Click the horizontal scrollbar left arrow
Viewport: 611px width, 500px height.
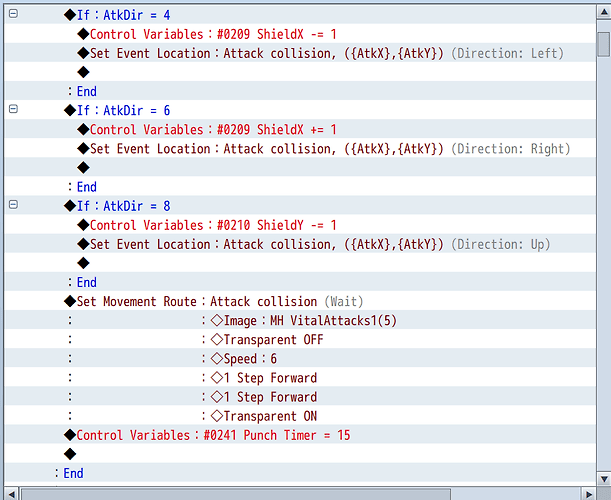11,494
